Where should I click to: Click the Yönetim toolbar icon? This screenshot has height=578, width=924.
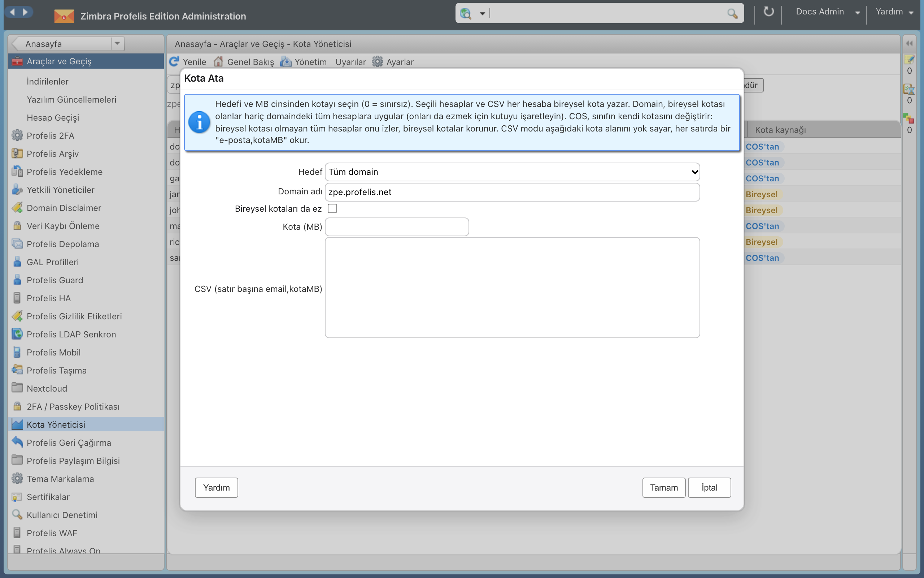pyautogui.click(x=286, y=61)
